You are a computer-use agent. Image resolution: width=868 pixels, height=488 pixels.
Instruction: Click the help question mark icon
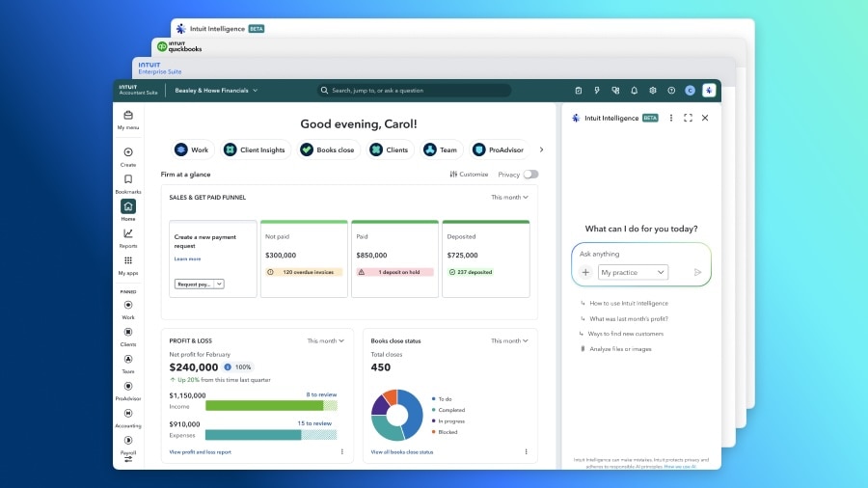pyautogui.click(x=671, y=91)
